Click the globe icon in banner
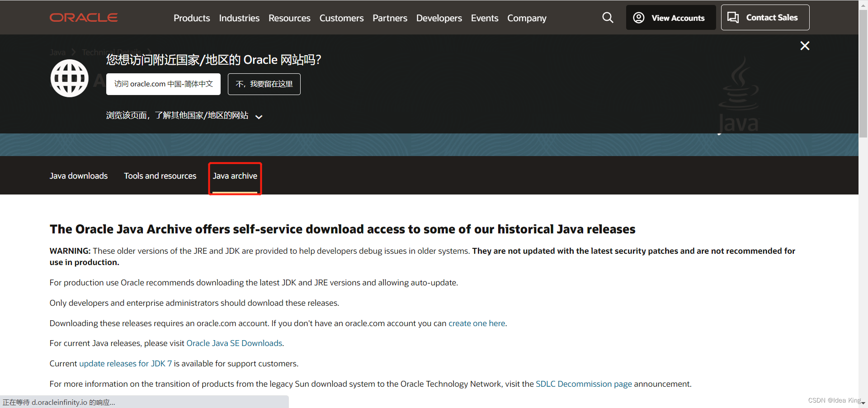Screen dimensions: 868x408 (x=69, y=78)
